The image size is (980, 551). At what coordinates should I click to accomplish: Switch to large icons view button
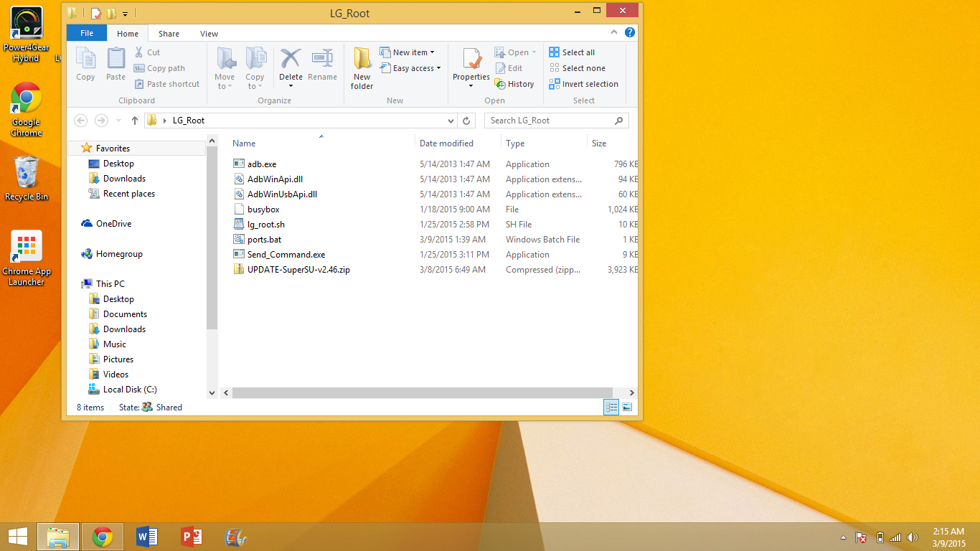[627, 407]
